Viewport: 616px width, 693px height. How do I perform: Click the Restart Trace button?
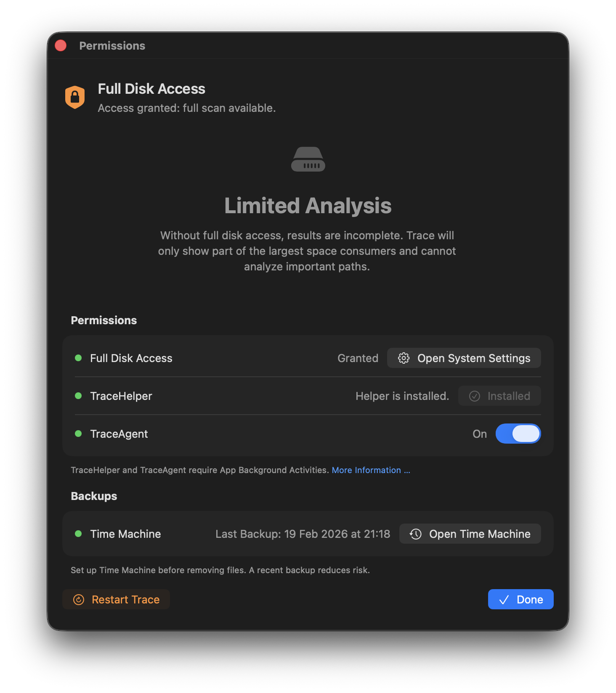pyautogui.click(x=116, y=600)
